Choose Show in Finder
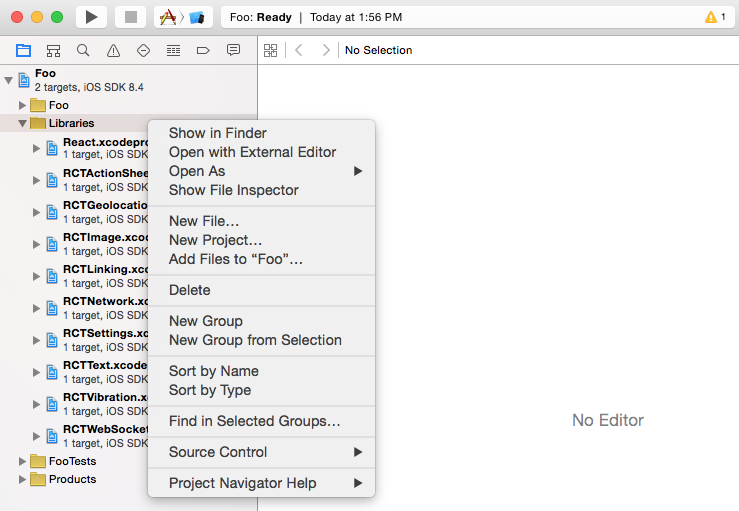Viewport: 739px width, 511px height. pyautogui.click(x=262, y=133)
